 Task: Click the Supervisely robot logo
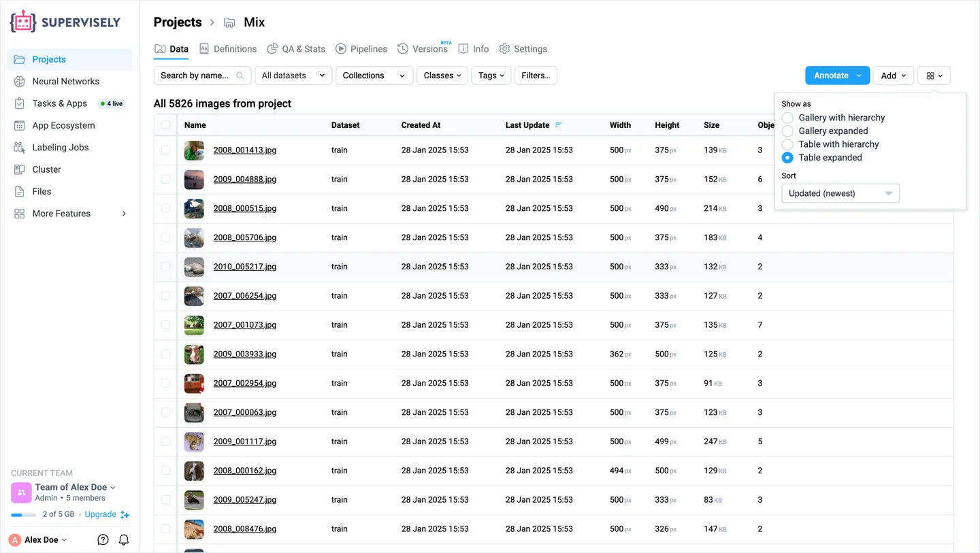click(24, 22)
